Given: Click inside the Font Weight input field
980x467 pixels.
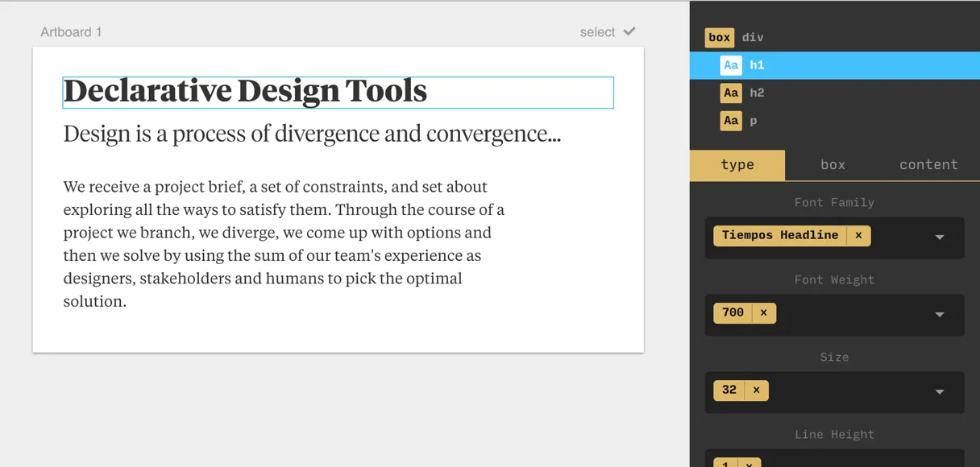Looking at the screenshot, I should pos(834,315).
